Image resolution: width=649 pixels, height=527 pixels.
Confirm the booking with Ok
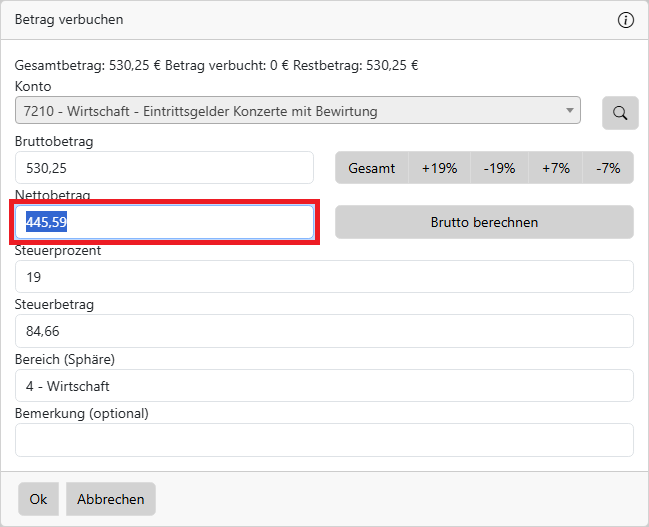(38, 499)
